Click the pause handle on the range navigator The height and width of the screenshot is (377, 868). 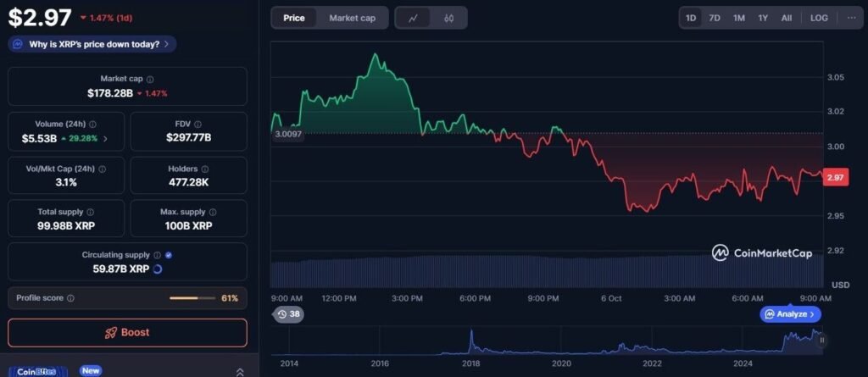[x=821, y=340]
